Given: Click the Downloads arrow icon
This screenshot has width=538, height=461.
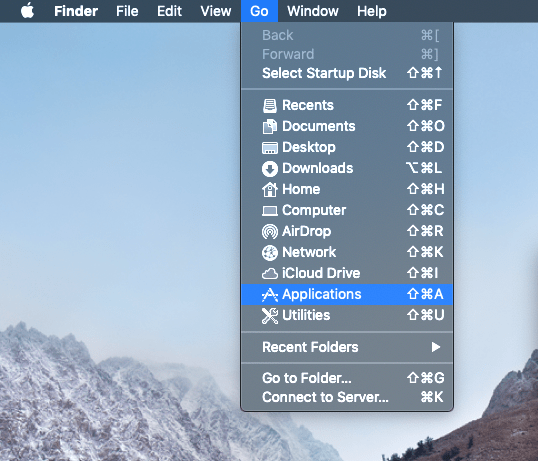Looking at the screenshot, I should tap(270, 169).
